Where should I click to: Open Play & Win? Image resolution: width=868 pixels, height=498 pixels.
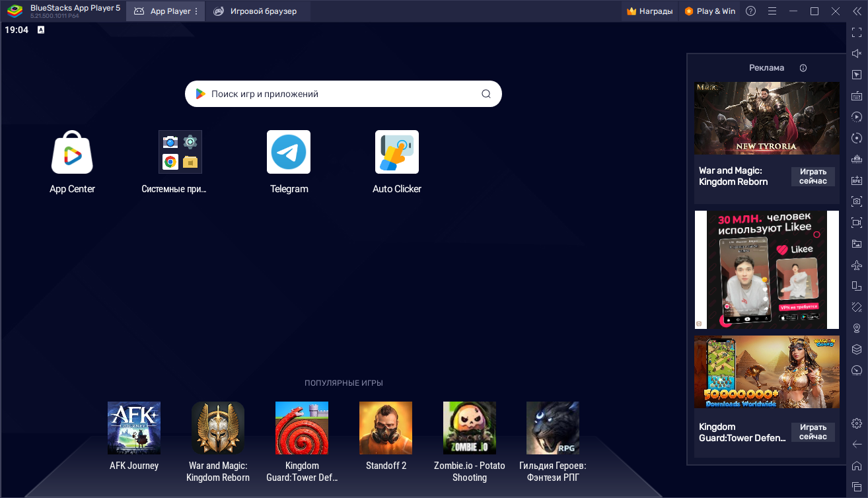[x=710, y=11]
